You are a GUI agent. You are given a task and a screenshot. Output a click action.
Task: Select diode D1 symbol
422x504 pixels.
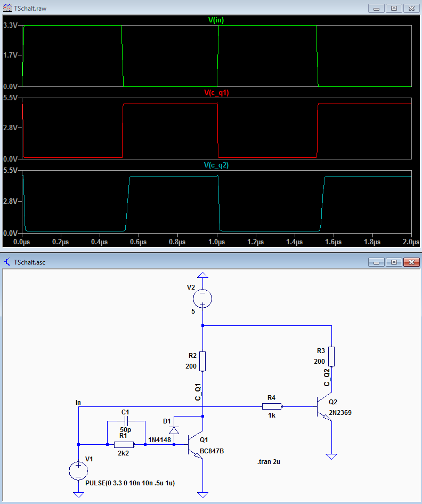(174, 430)
